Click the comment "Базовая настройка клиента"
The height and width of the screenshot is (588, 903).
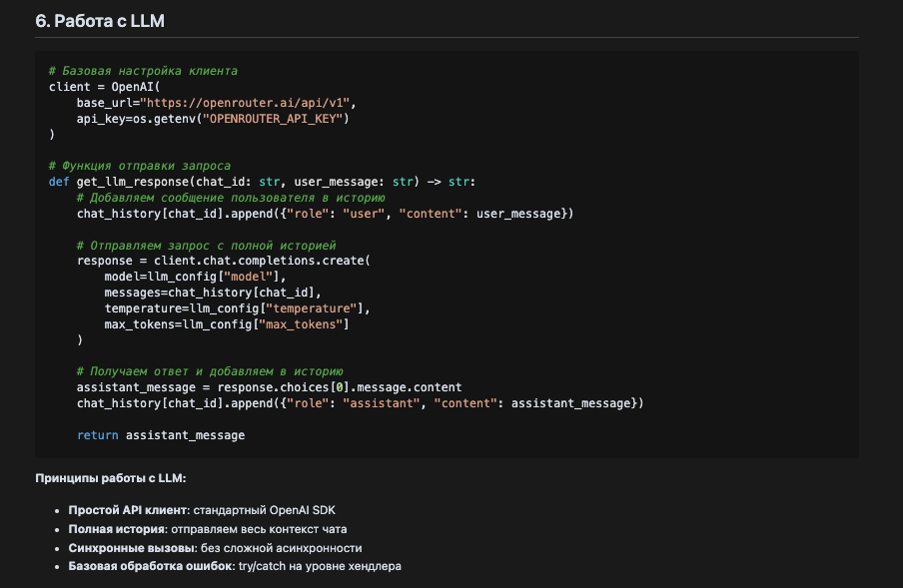pos(143,71)
